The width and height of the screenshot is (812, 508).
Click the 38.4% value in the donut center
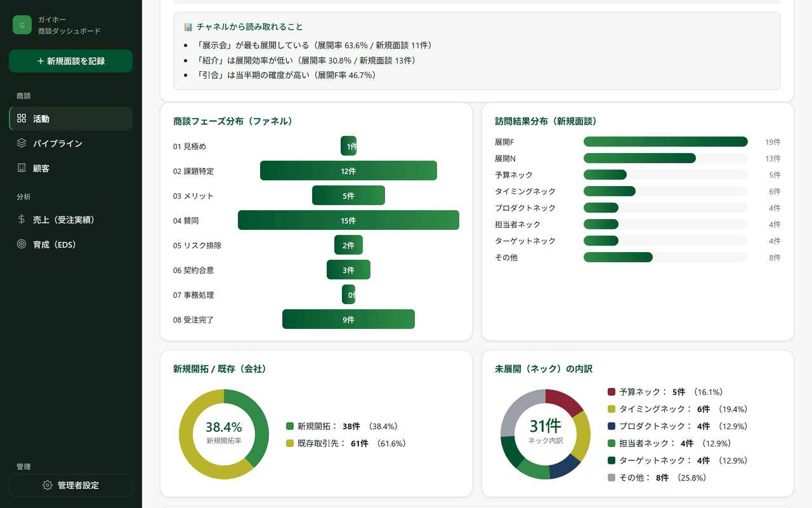[224, 427]
